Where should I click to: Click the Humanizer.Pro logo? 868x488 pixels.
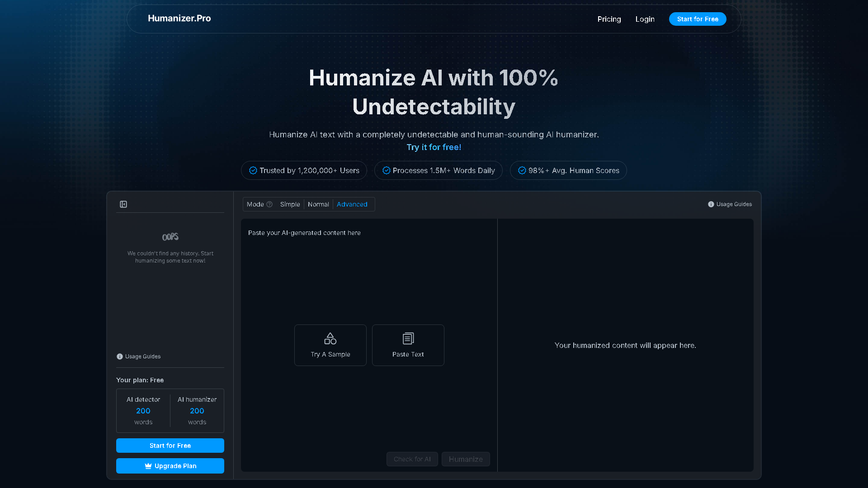[x=179, y=19]
